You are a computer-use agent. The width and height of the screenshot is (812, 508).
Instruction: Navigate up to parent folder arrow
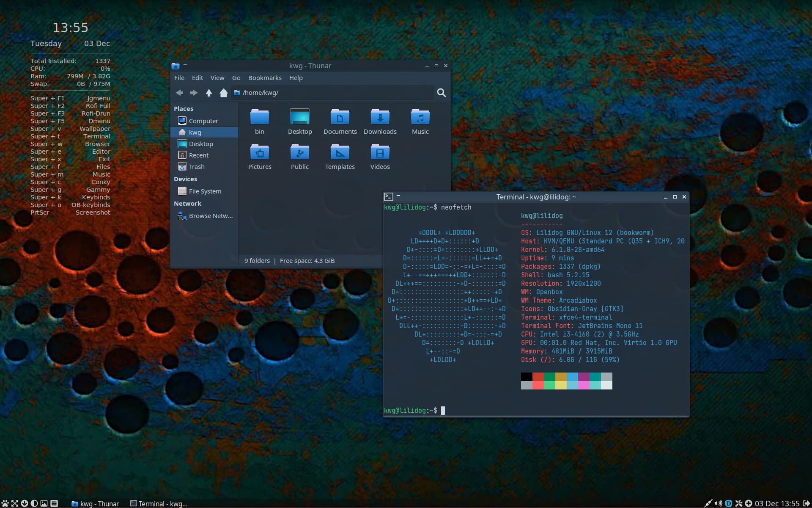coord(209,93)
